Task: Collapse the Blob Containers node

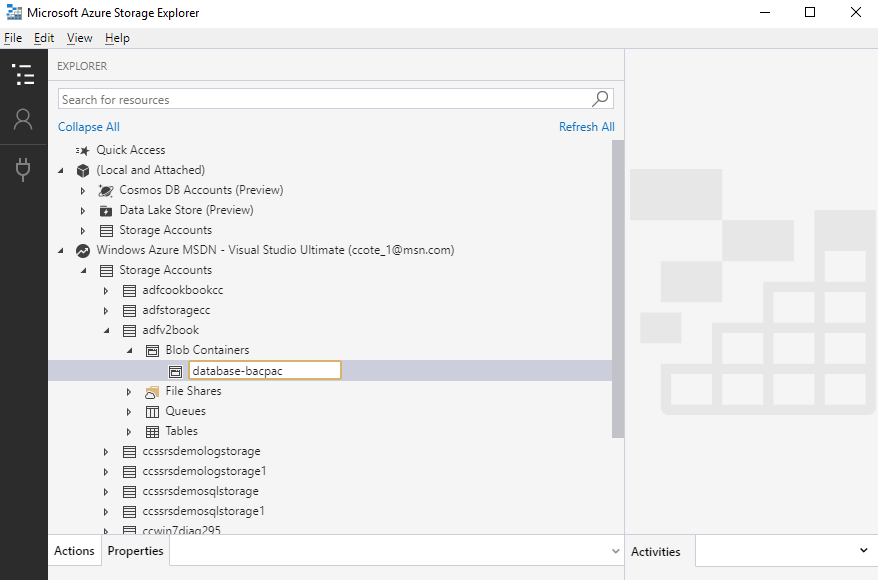Action: 130,351
